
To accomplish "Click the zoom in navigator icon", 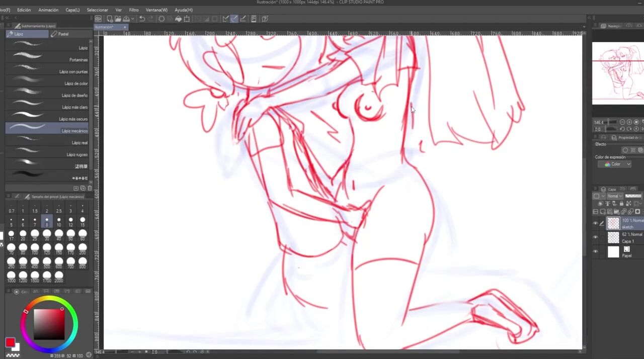I will click(629, 122).
